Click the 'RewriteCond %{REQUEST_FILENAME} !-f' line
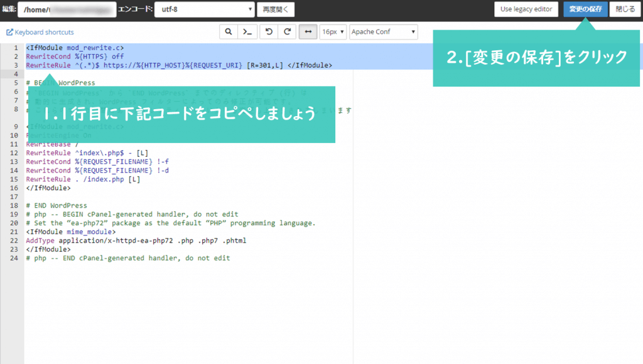643x364 pixels. [97, 161]
